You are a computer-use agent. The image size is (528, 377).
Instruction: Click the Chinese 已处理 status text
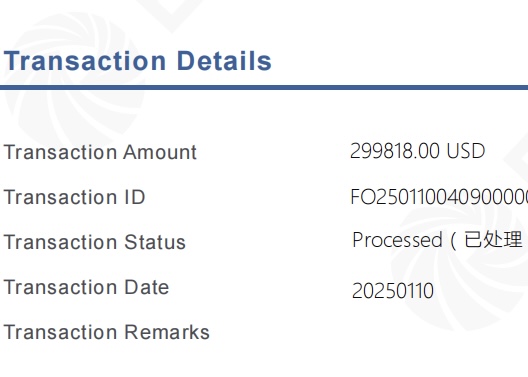click(x=493, y=240)
